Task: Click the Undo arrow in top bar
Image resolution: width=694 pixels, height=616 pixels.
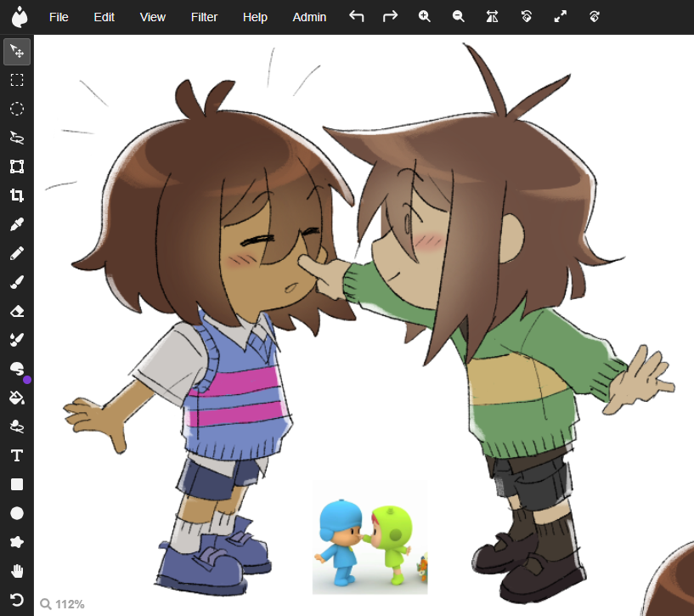Action: click(356, 16)
